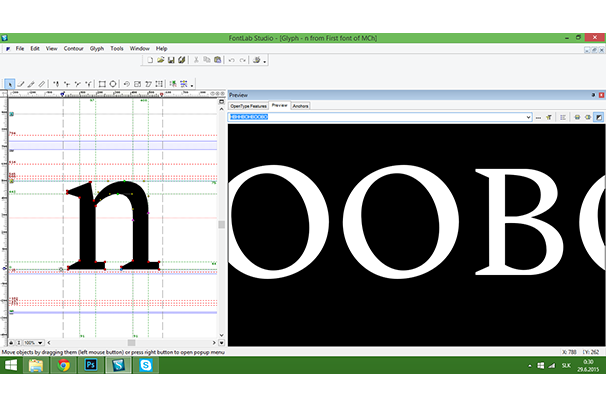Click the Undo toolbar icon
Image resolution: width=606 pixels, height=406 pixels.
click(x=230, y=60)
